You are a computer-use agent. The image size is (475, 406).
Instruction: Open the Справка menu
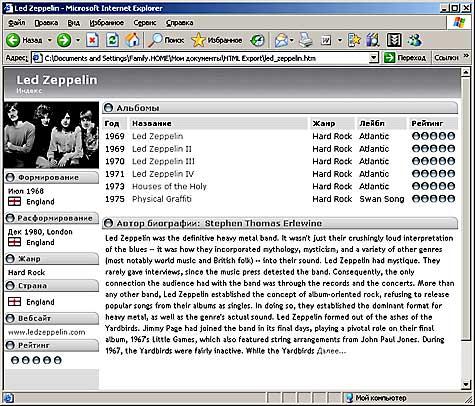[x=179, y=23]
